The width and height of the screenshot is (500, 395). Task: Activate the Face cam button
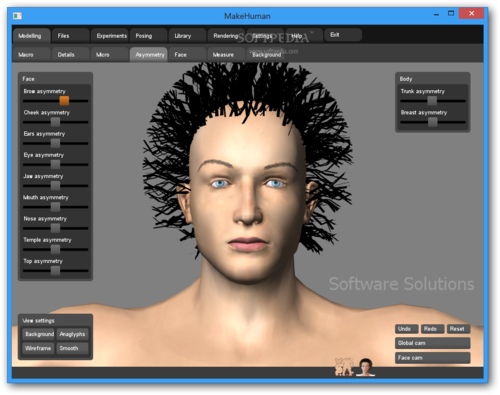pyautogui.click(x=433, y=358)
